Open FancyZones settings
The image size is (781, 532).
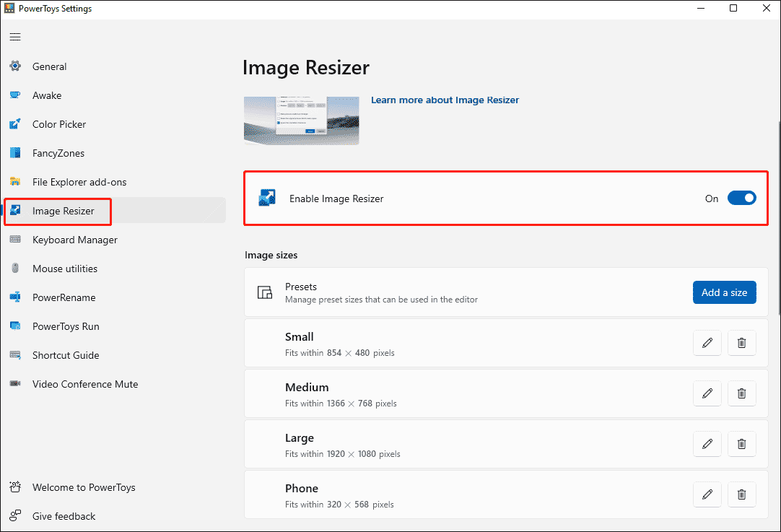[60, 153]
